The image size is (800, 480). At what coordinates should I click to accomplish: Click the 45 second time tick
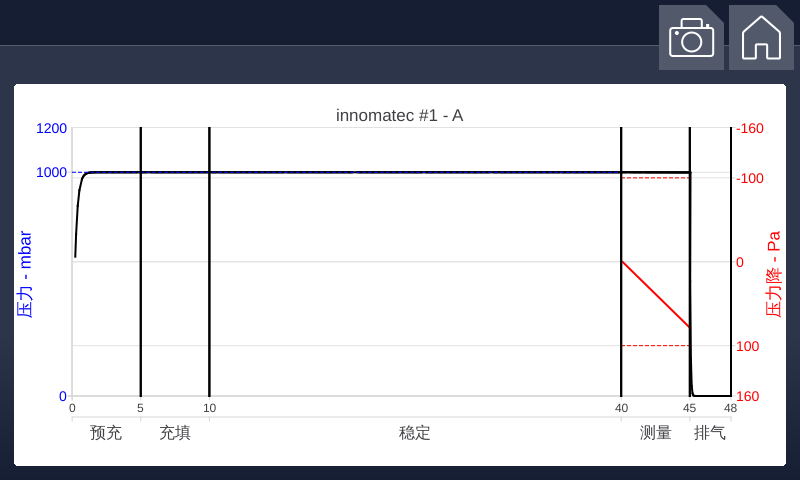point(689,408)
